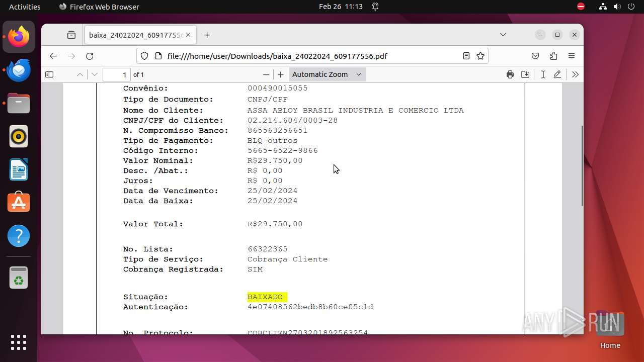
Task: Print the PDF document
Action: pos(510,74)
